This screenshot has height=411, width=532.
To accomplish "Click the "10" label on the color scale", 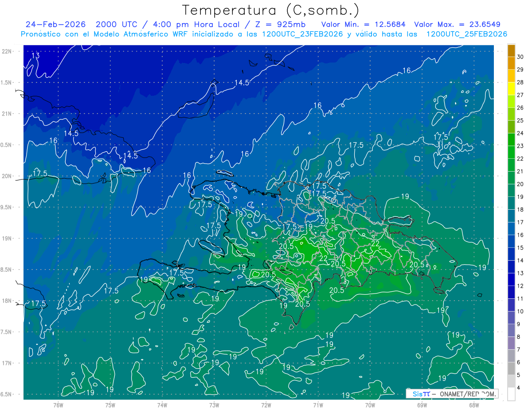I will coord(520,312).
